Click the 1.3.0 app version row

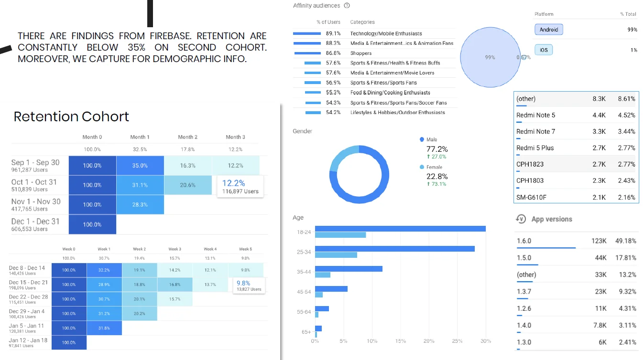point(576,343)
